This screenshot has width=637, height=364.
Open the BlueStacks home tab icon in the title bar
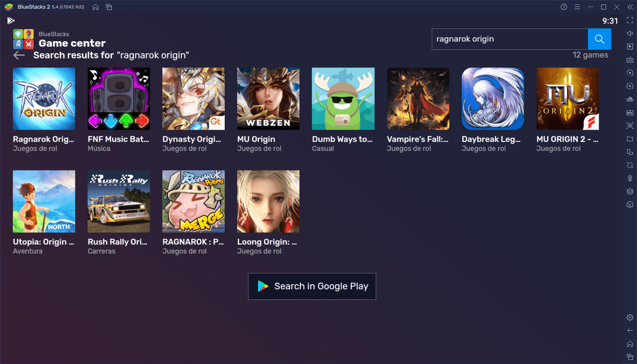point(96,7)
